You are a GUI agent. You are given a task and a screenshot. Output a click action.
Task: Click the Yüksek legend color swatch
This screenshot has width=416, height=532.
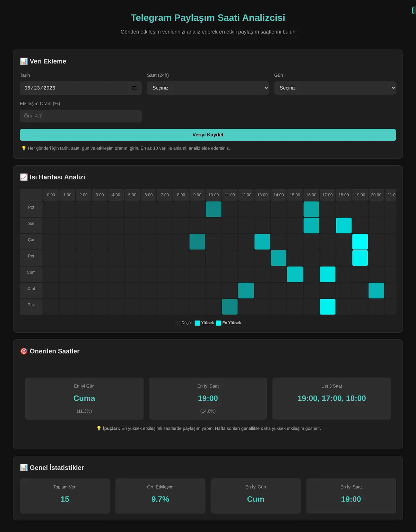(x=197, y=323)
